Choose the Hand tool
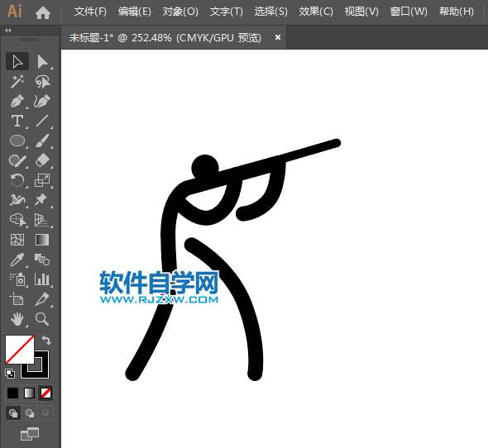Image resolution: width=488 pixels, height=448 pixels. [x=17, y=319]
